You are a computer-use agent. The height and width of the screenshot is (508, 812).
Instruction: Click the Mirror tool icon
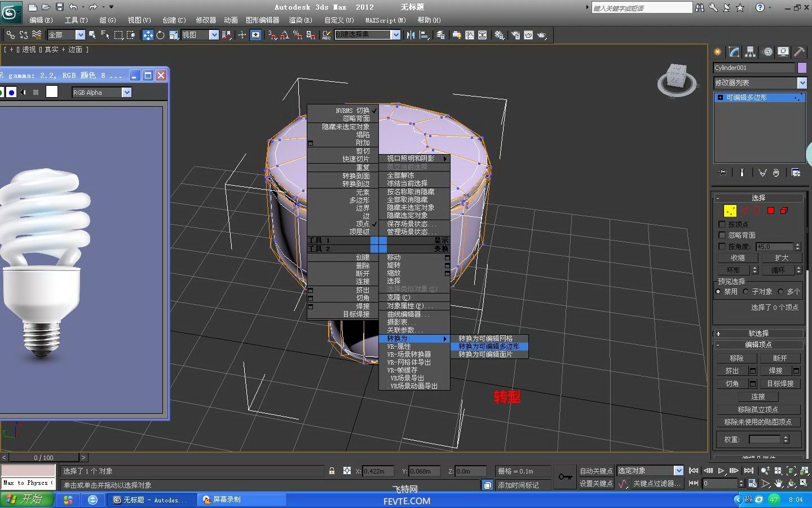411,35
